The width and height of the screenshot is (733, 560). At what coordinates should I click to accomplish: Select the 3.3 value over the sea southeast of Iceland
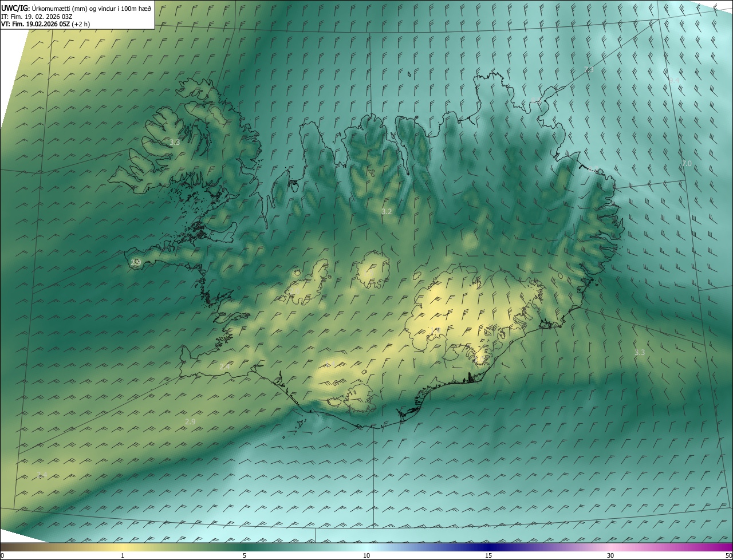[x=640, y=352]
